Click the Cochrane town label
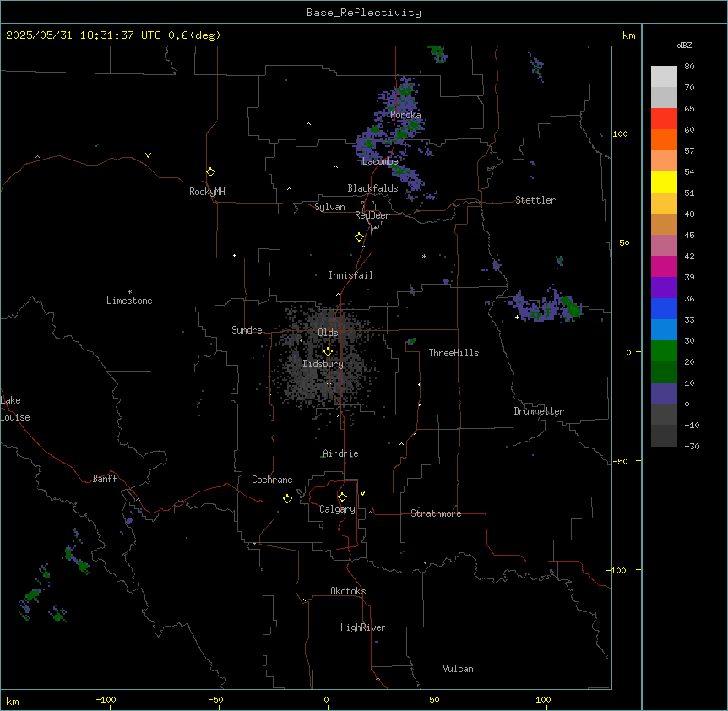 tap(272, 480)
